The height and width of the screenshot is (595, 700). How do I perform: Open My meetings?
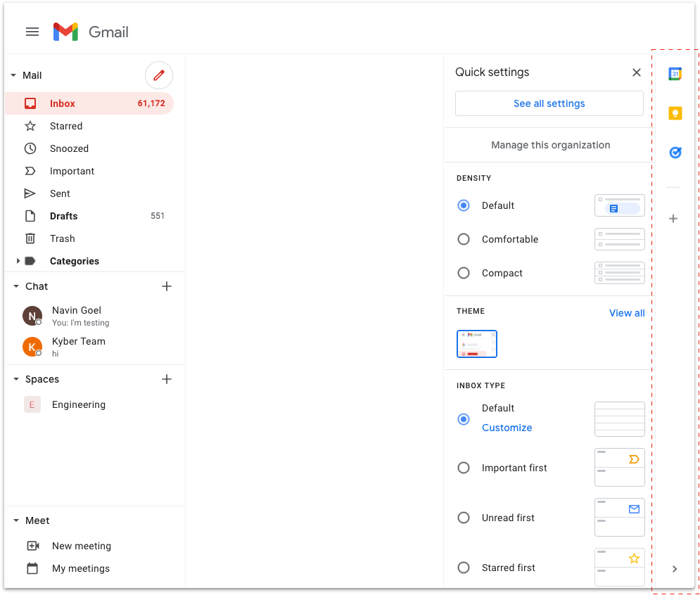pos(81,568)
